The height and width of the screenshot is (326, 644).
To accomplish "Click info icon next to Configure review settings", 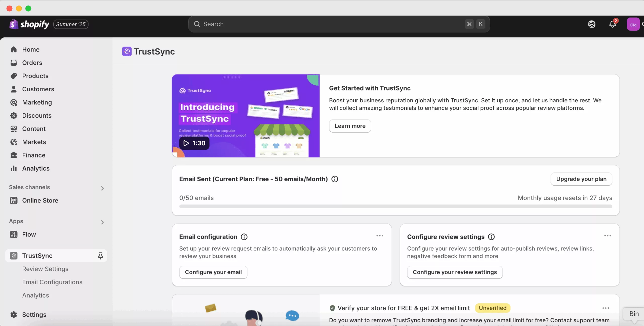I will (x=491, y=237).
